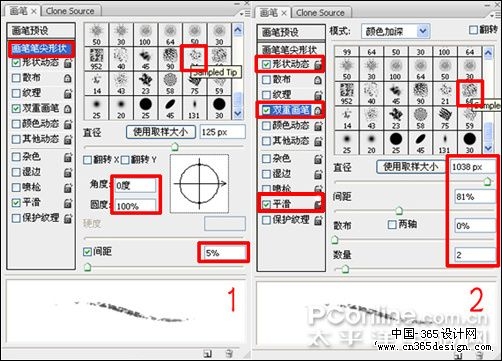Click the 0度 angle field
The width and height of the screenshot is (502, 361).
[135, 186]
